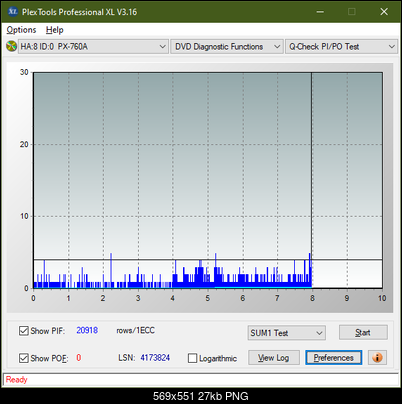Click the end-of-scan vertical marker line in the graph

312,180
